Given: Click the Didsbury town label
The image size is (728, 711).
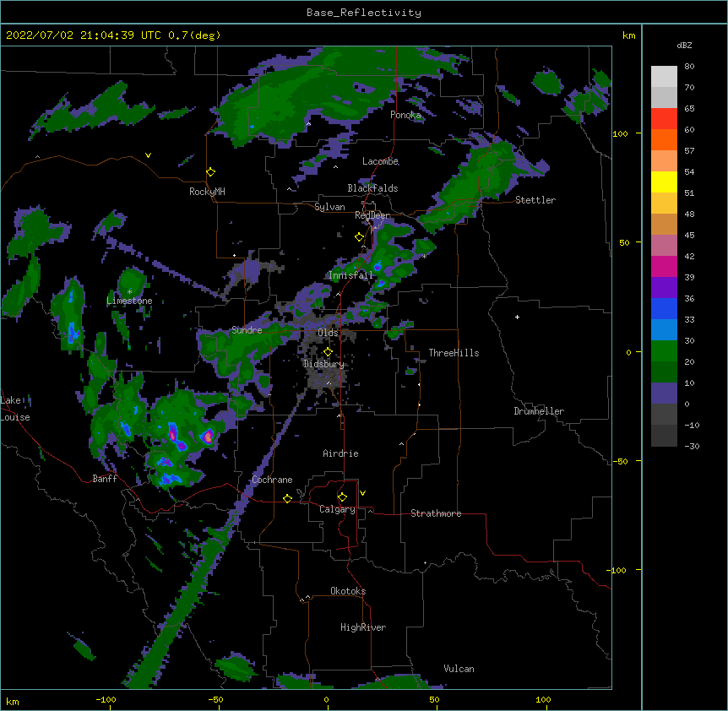Looking at the screenshot, I should tap(323, 364).
